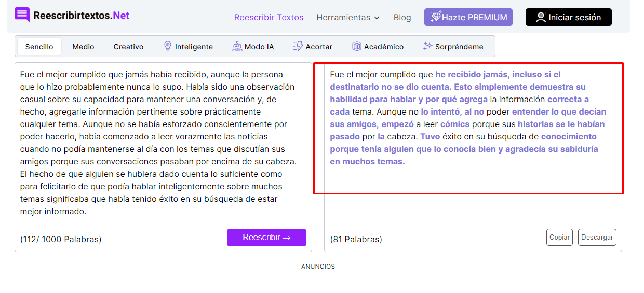Click 'en muchos temas.' in rewritten text

point(367,161)
